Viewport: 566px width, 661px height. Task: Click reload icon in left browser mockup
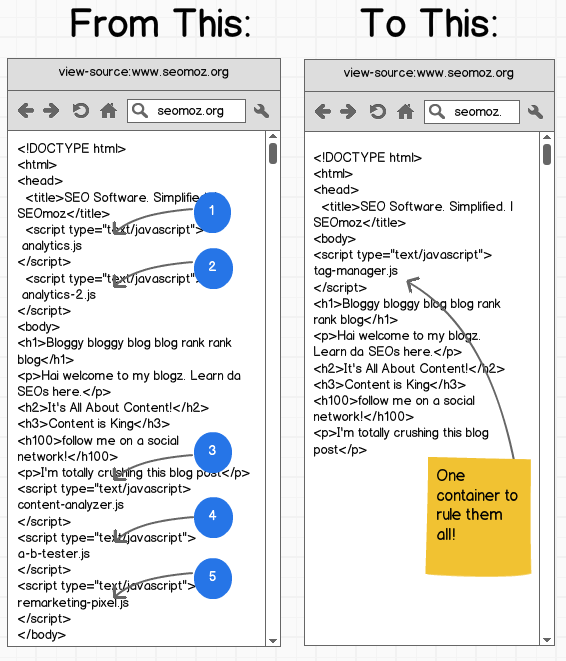[x=80, y=111]
